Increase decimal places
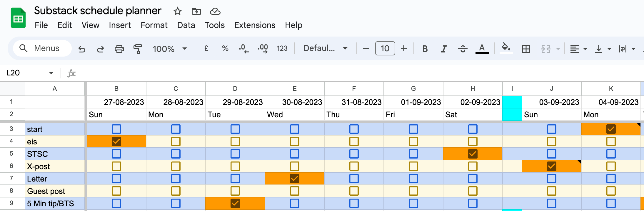 [263, 49]
